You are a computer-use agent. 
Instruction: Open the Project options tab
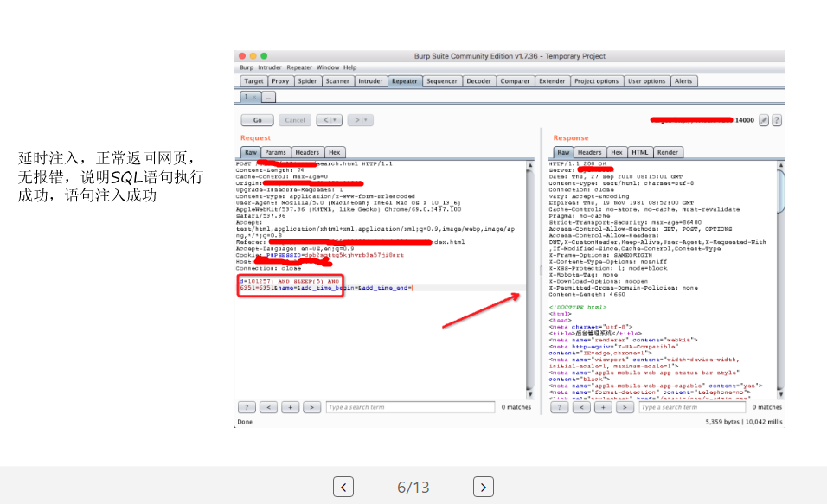click(x=597, y=81)
